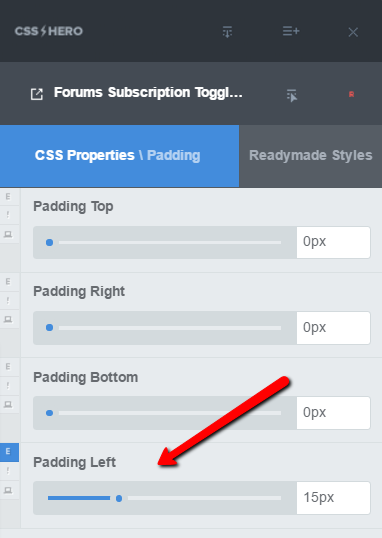Toggle the important flag for Padding Left

click(x=8, y=471)
